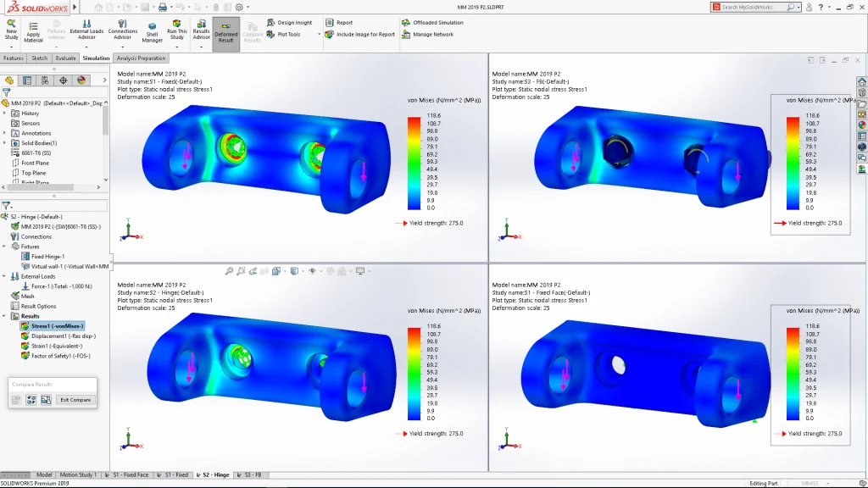Collapse the Results tree node

point(4,316)
